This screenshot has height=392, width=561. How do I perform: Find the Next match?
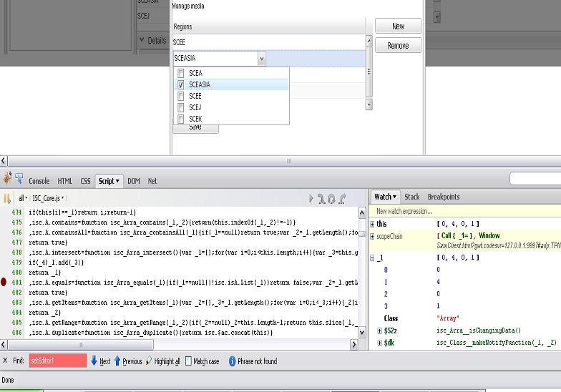pos(99,361)
